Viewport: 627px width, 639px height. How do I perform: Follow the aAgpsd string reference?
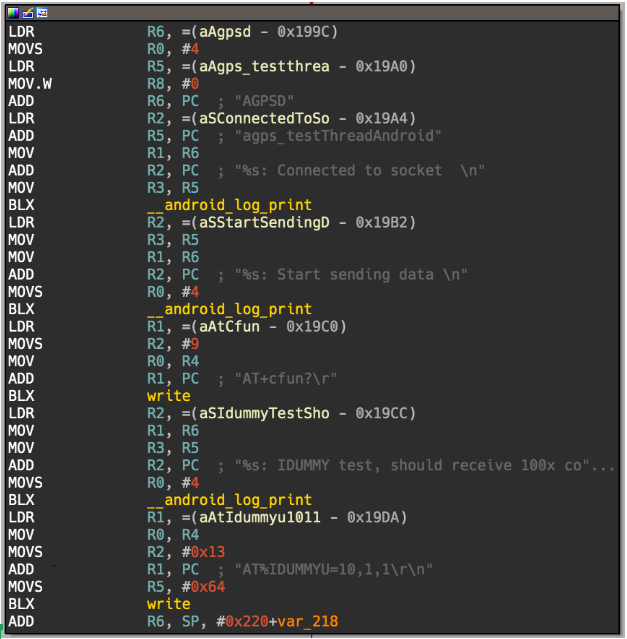(x=206, y=32)
